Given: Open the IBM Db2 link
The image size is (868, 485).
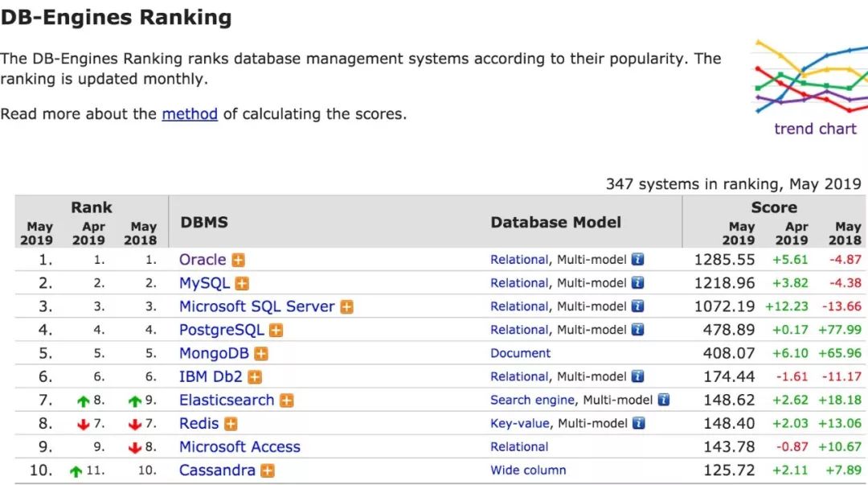Looking at the screenshot, I should coord(211,376).
